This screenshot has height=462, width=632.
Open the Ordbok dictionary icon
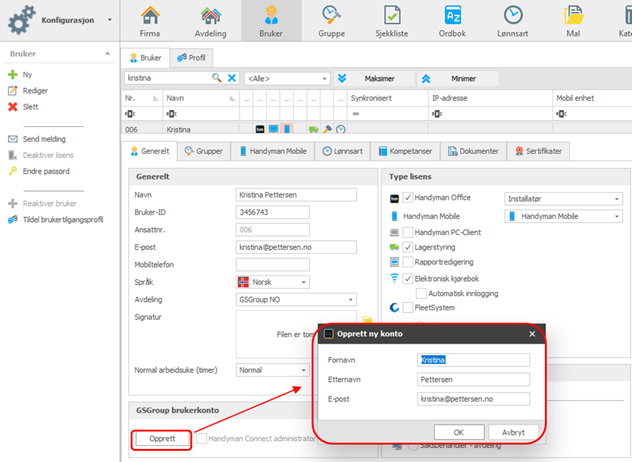(x=452, y=15)
